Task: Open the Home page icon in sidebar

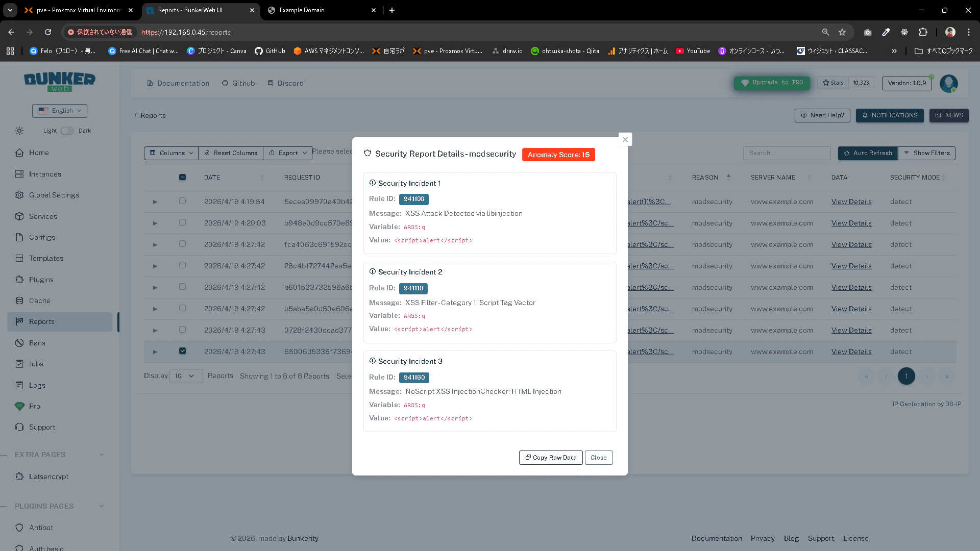Action: pyautogui.click(x=19, y=153)
